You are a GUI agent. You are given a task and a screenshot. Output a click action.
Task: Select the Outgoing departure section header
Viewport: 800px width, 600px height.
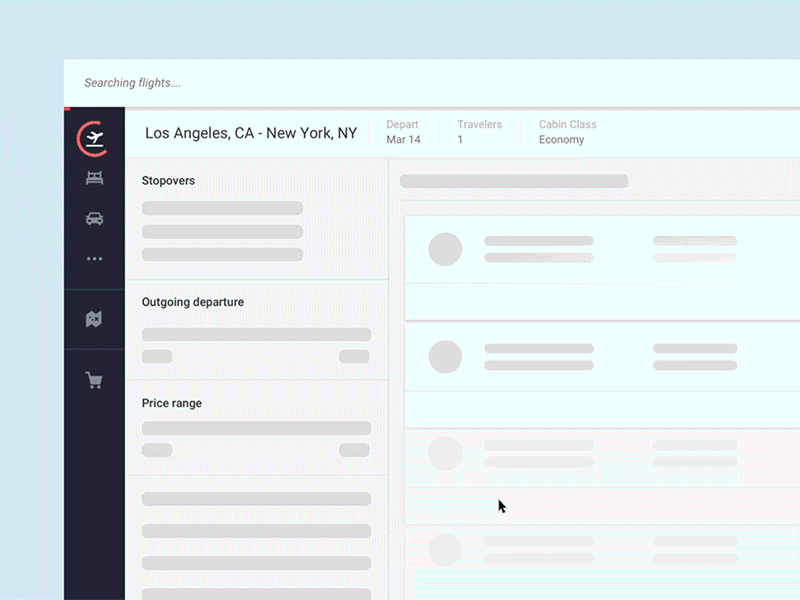(x=193, y=301)
